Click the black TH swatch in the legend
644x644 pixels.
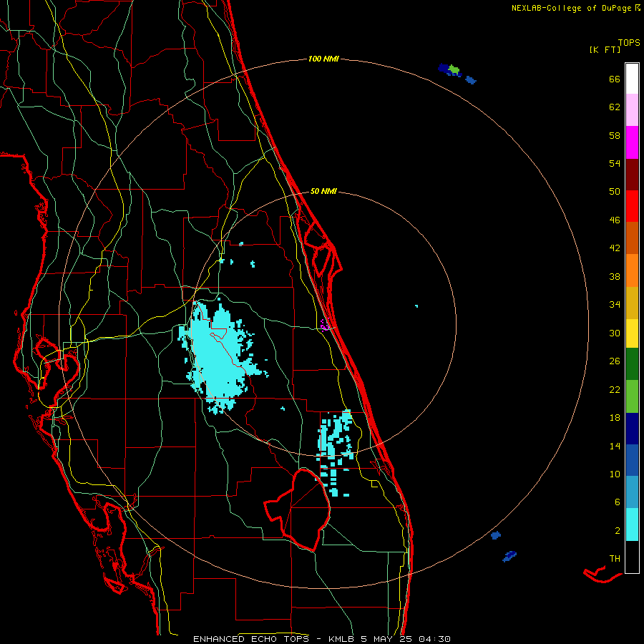[x=632, y=557]
